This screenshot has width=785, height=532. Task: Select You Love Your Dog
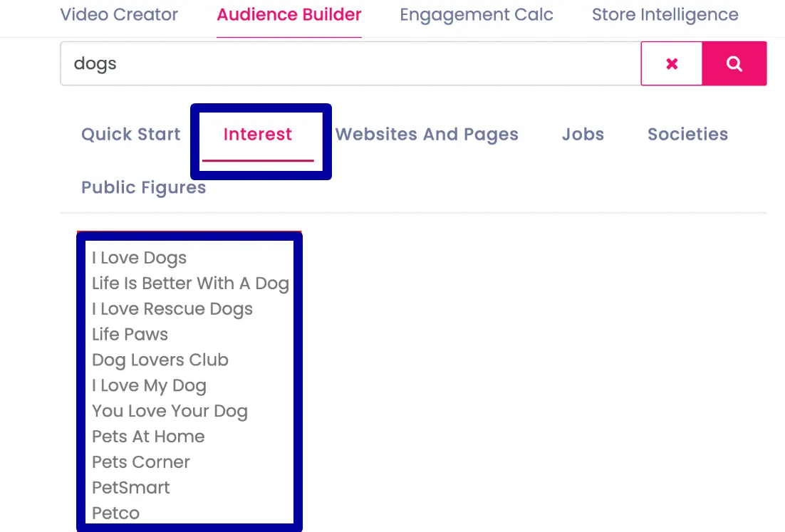pyautogui.click(x=170, y=411)
